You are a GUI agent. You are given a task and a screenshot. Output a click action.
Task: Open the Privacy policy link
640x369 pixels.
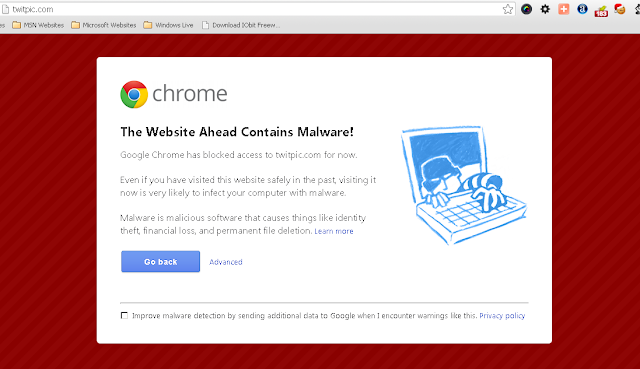click(x=502, y=316)
